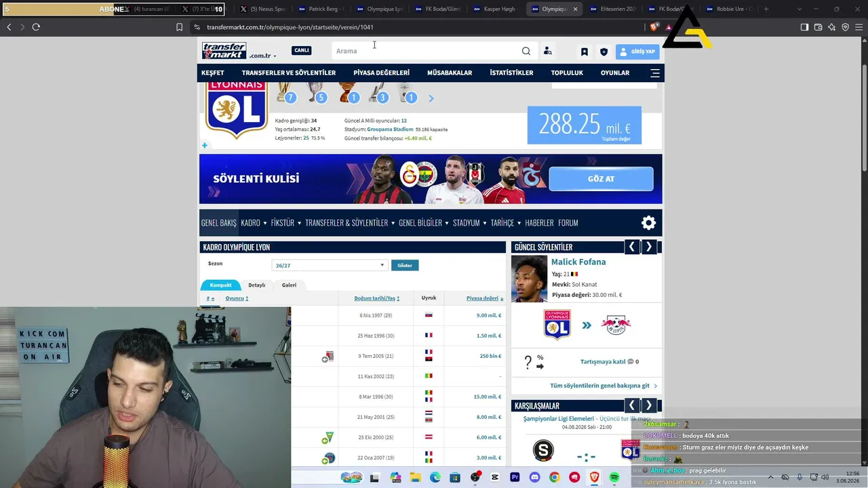The height and width of the screenshot is (488, 868).
Task: Click the Olympique Lyonnais crest in rumour
Action: coord(557,325)
